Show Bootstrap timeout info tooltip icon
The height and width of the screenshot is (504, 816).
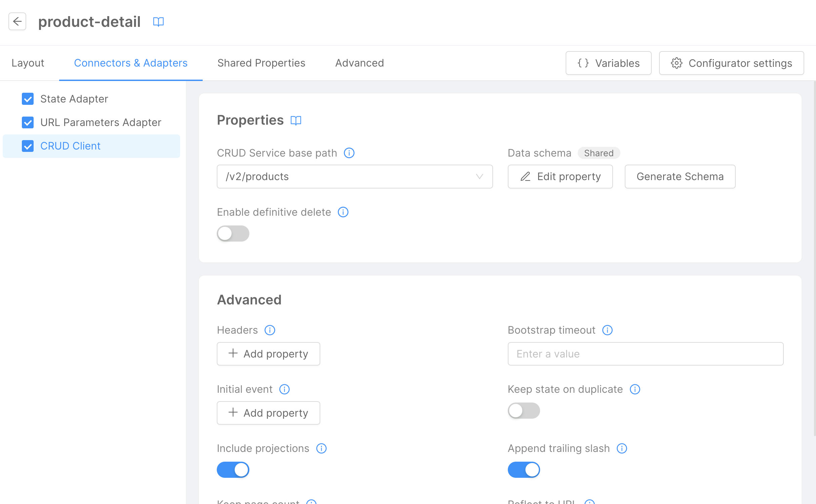pyautogui.click(x=607, y=330)
